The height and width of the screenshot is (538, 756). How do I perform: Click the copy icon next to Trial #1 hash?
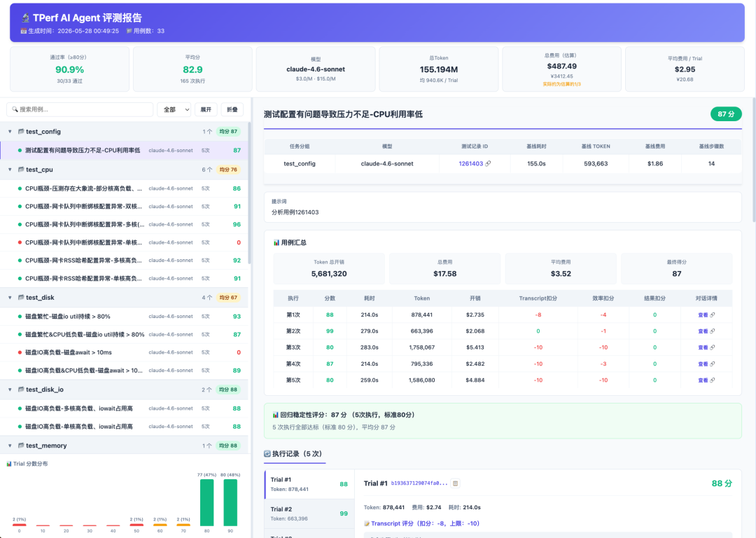pyautogui.click(x=455, y=483)
